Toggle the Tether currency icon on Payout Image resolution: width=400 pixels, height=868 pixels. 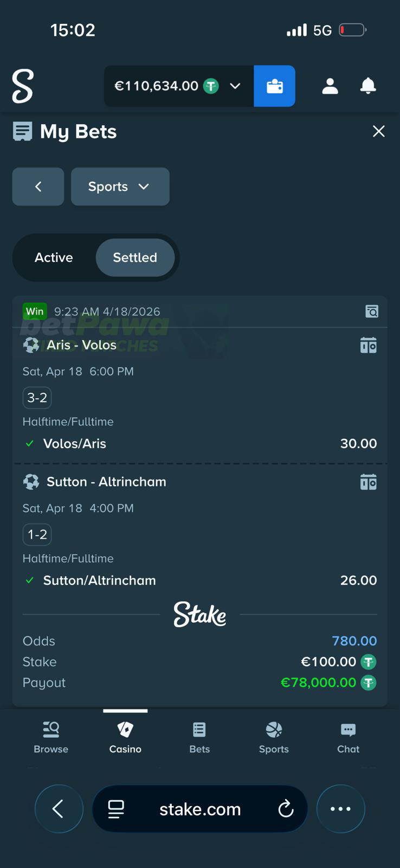coord(369,682)
